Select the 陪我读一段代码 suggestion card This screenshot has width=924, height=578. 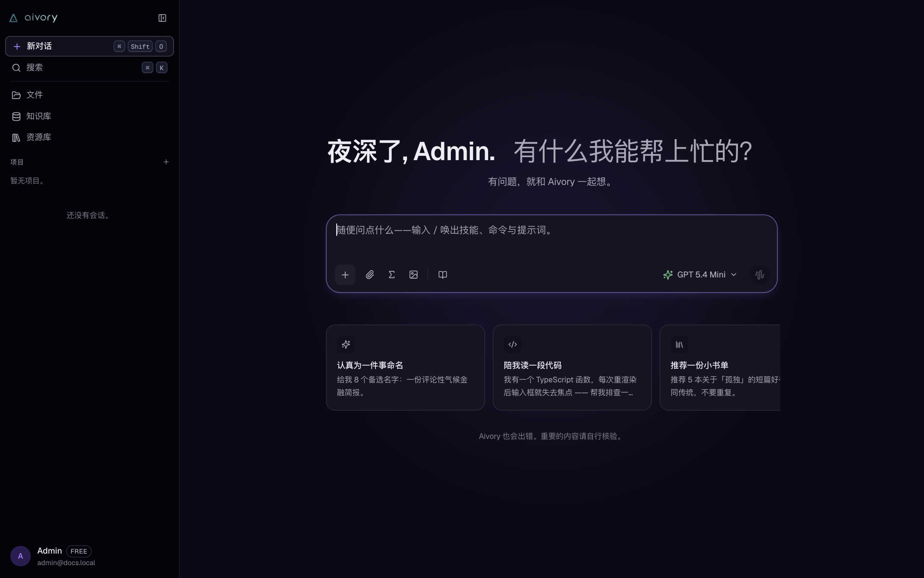point(572,367)
